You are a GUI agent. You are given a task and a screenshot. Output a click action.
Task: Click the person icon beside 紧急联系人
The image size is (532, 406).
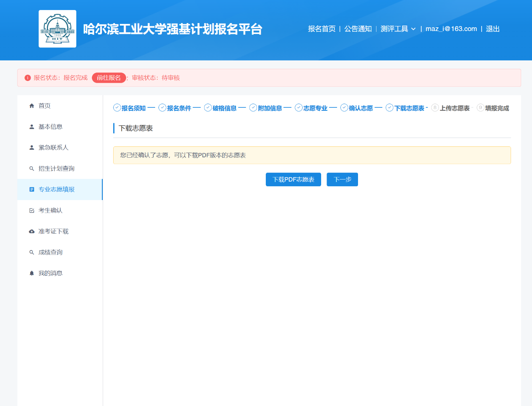click(31, 148)
